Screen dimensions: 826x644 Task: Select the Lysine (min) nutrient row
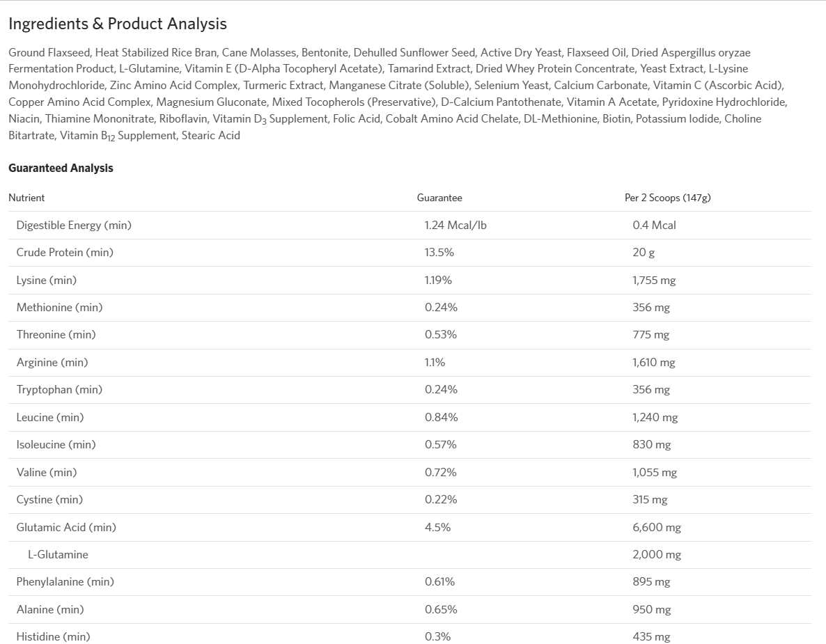[x=410, y=280]
